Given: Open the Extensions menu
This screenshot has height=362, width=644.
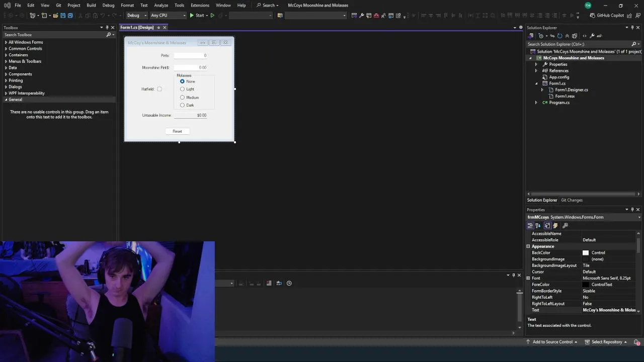Looking at the screenshot, I should (x=200, y=6).
